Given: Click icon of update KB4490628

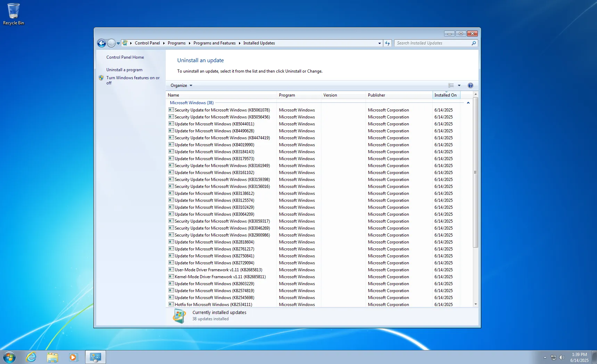Looking at the screenshot, I should point(171,131).
